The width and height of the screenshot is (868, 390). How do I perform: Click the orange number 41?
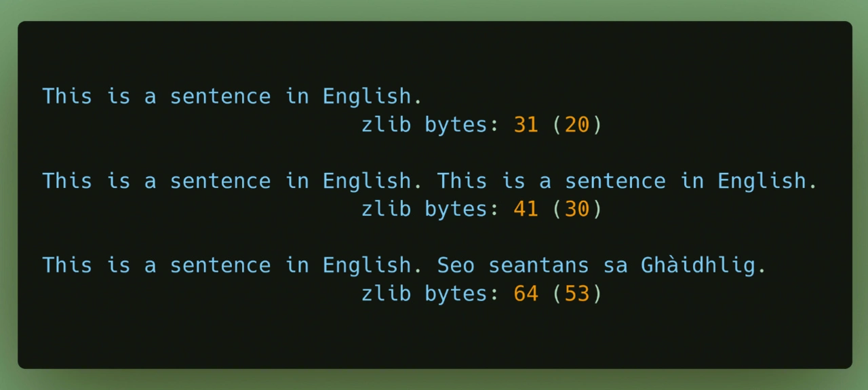pos(526,210)
